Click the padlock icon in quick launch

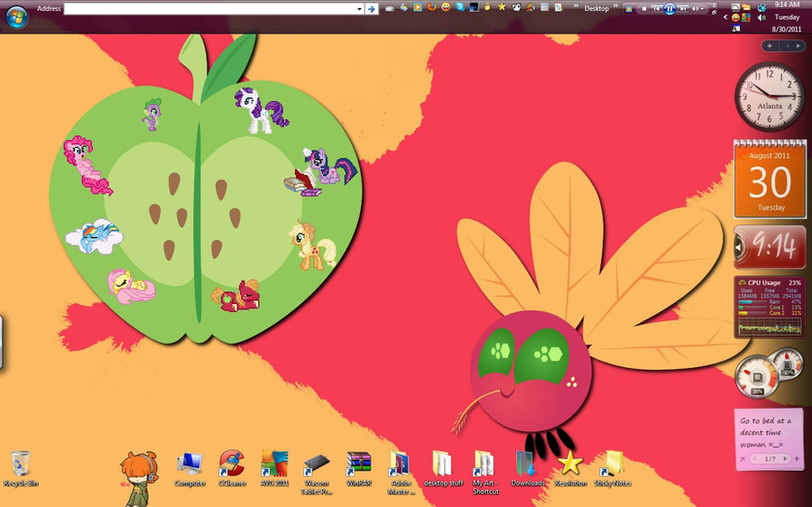(x=487, y=7)
